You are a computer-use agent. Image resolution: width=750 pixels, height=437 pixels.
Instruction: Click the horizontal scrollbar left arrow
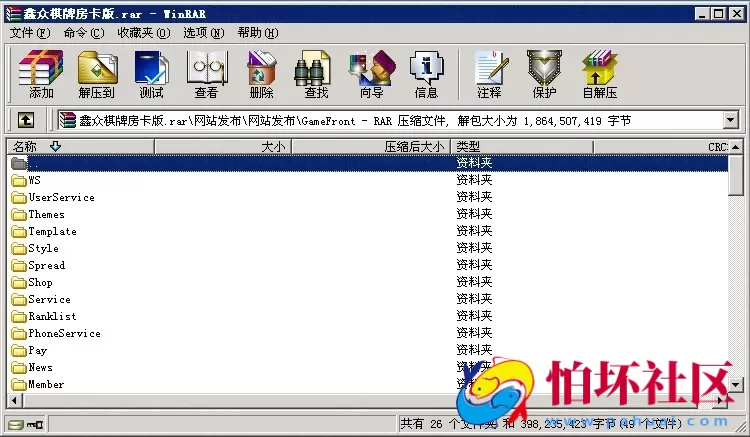click(x=14, y=401)
